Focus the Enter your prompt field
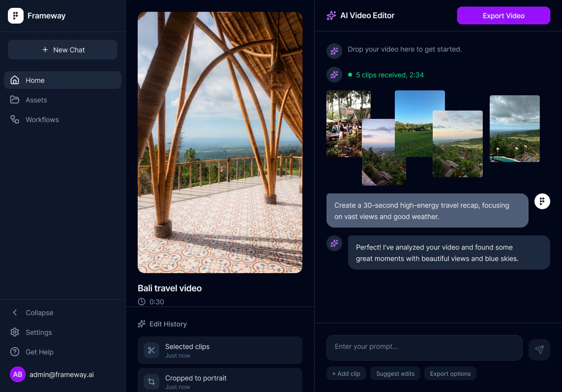The height and width of the screenshot is (392, 562). 424,347
